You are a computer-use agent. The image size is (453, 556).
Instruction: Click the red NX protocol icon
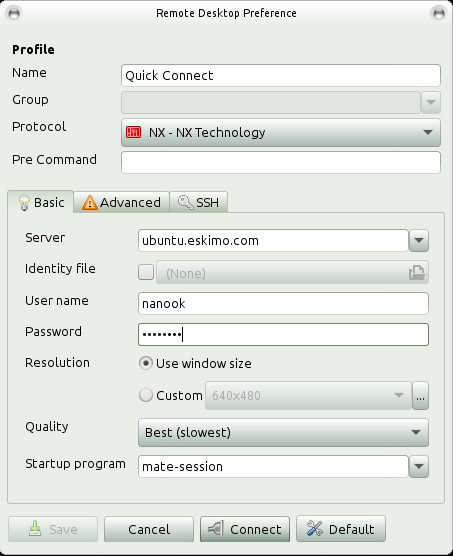[133, 132]
